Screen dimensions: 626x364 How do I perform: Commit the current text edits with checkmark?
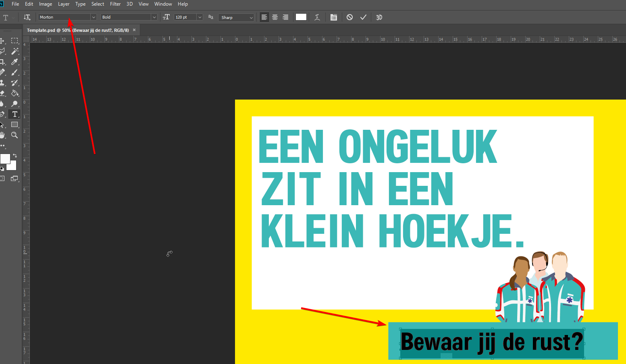(363, 17)
